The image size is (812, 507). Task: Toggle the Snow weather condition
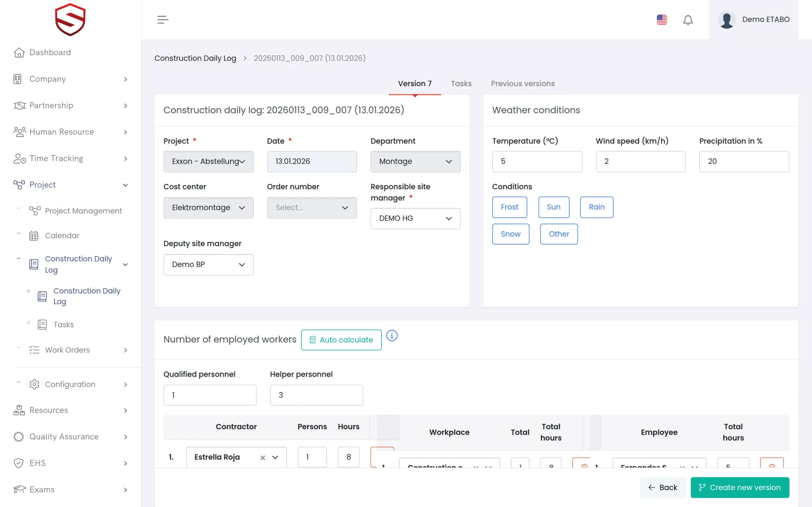coord(510,234)
